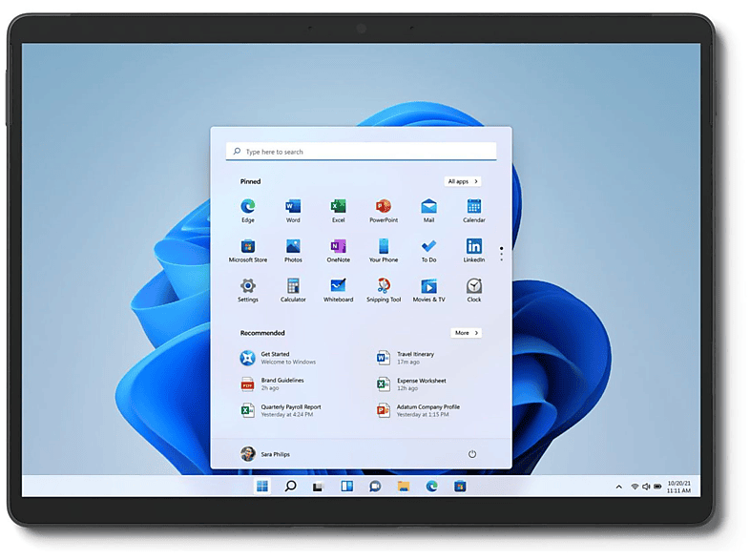This screenshot has height=560, width=750.
Task: Show hidden system tray icons chevron
Action: (x=618, y=487)
